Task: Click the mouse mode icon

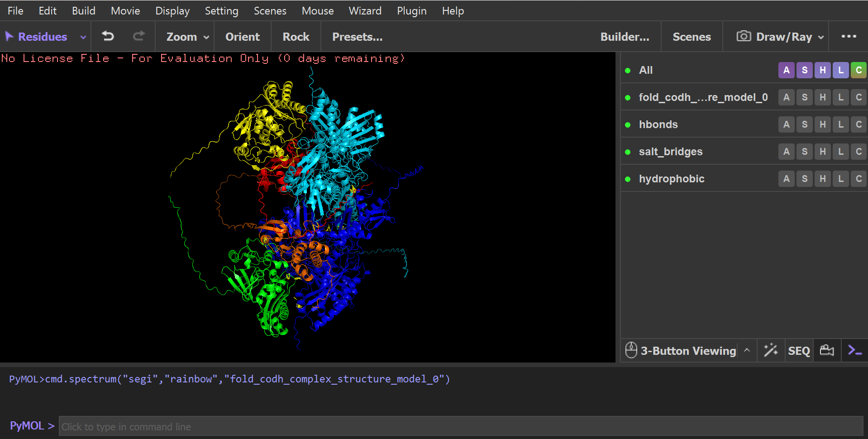Action: [x=631, y=350]
